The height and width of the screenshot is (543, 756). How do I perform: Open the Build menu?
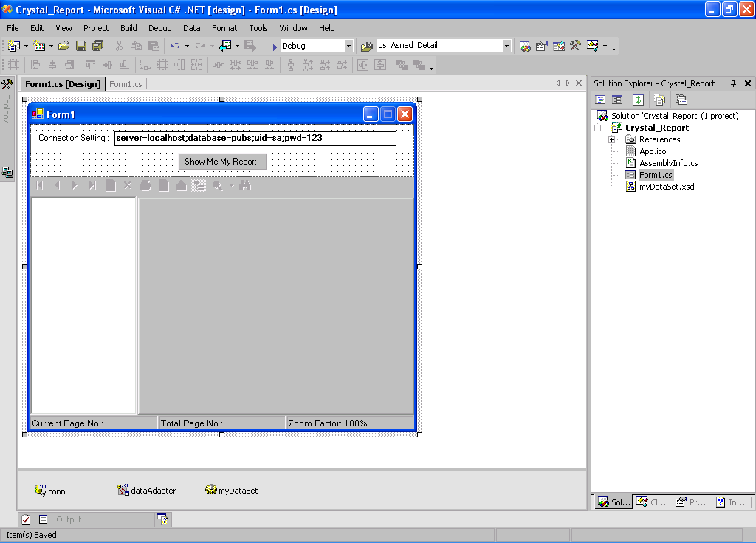point(128,28)
